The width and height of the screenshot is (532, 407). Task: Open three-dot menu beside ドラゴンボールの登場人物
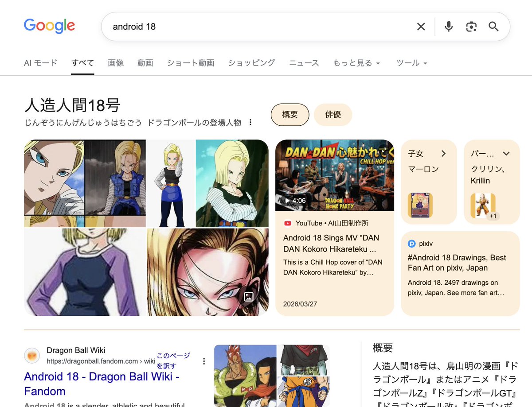pos(250,122)
